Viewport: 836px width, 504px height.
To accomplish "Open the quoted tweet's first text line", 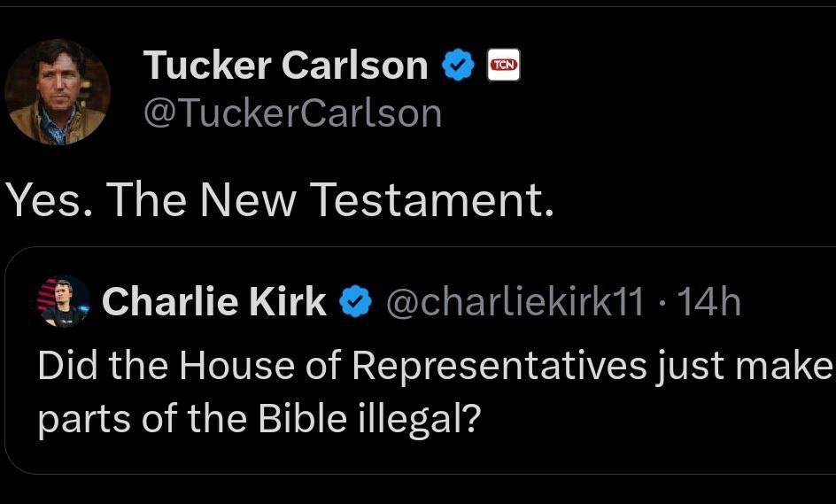I will (x=434, y=367).
